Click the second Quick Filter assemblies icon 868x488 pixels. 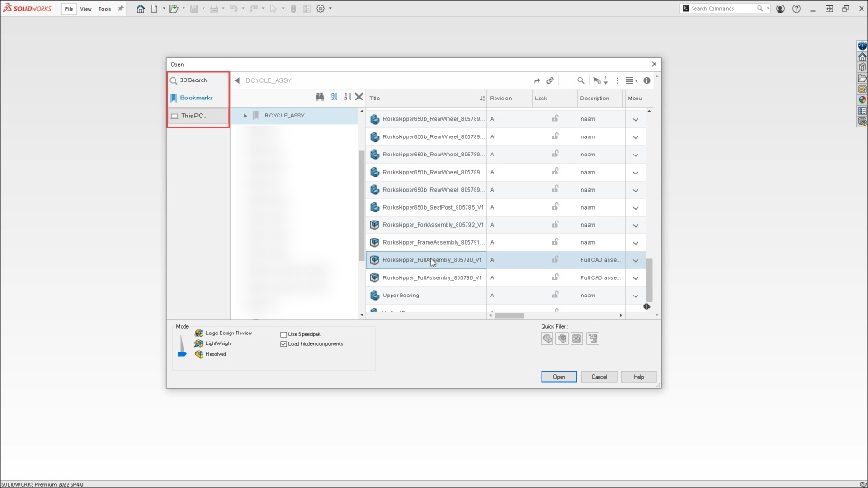(561, 339)
